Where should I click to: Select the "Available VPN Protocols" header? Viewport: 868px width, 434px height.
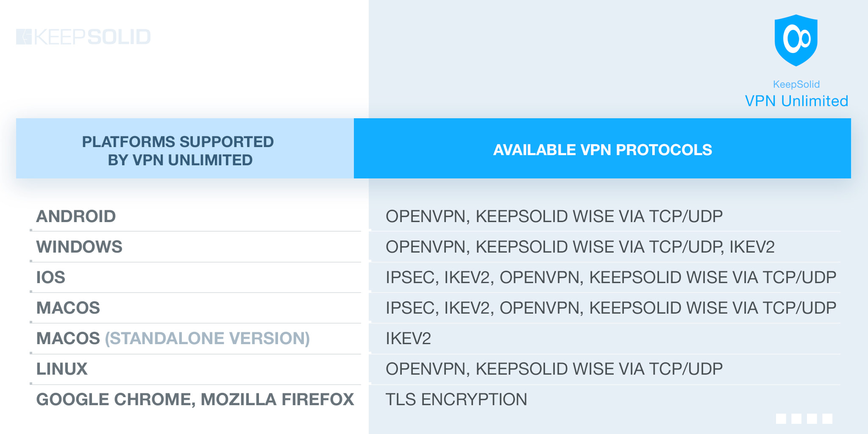coord(602,150)
